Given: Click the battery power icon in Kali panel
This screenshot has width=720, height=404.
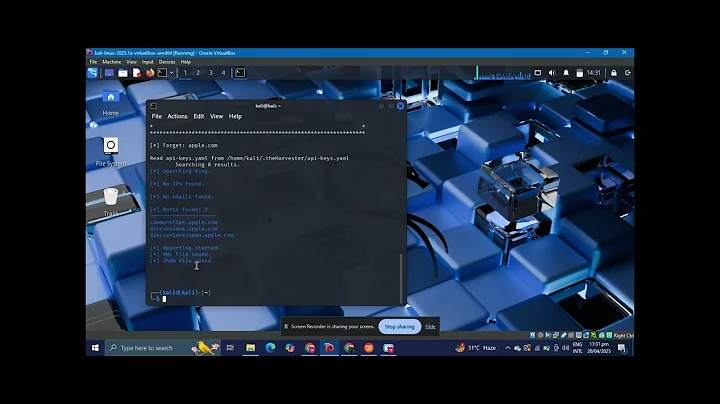Looking at the screenshot, I should tap(579, 73).
